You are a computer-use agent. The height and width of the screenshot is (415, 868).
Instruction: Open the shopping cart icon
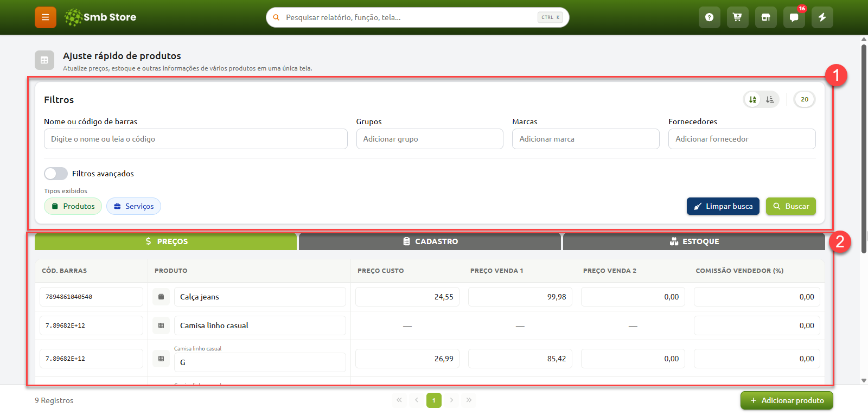coord(738,17)
